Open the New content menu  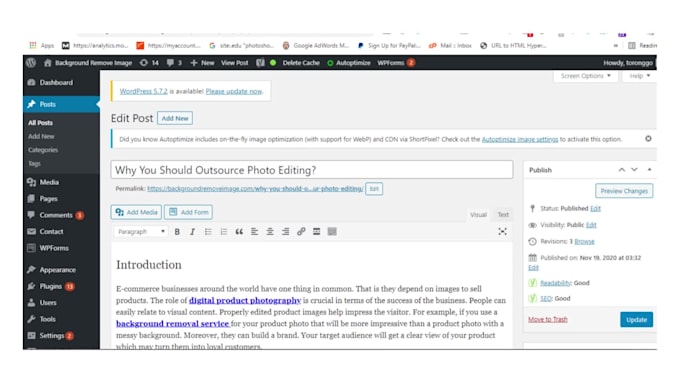[202, 62]
